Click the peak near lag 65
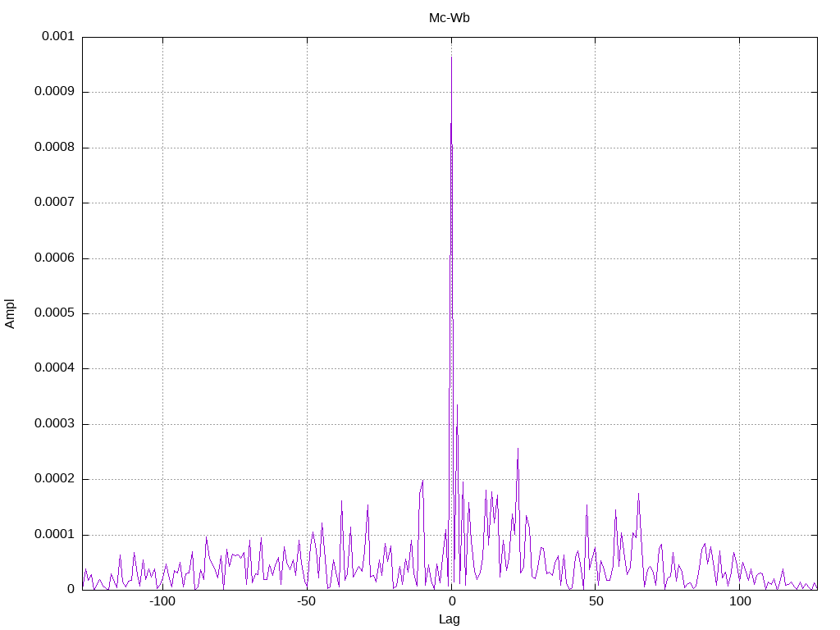The image size is (840, 630). click(x=638, y=493)
